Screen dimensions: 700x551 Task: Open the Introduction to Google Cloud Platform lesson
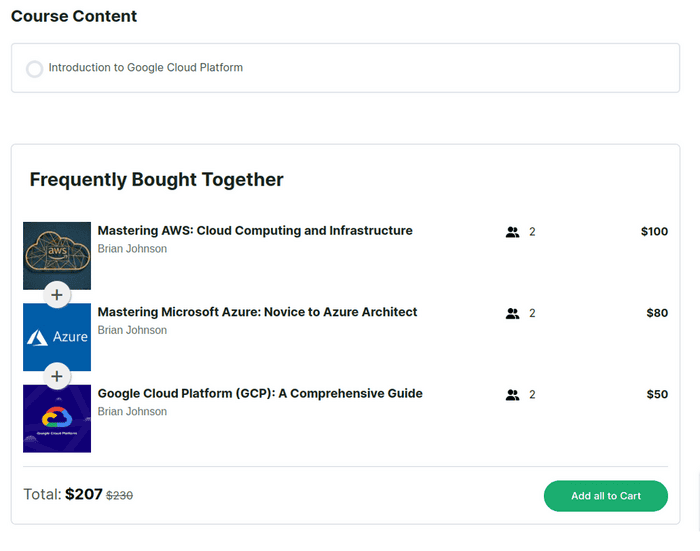pyautogui.click(x=145, y=68)
